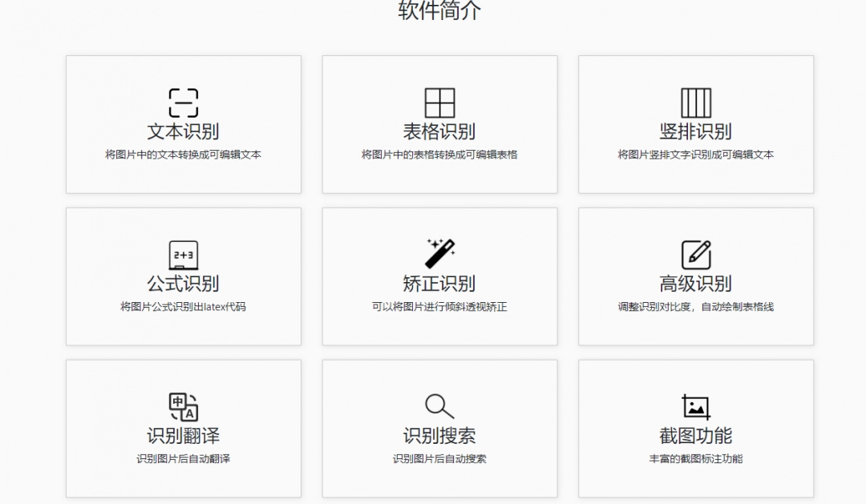Click the screenshot crop-image icon

point(696,406)
